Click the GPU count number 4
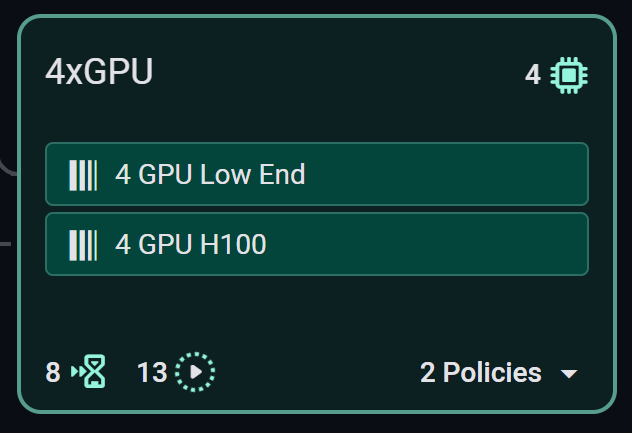 coord(533,75)
